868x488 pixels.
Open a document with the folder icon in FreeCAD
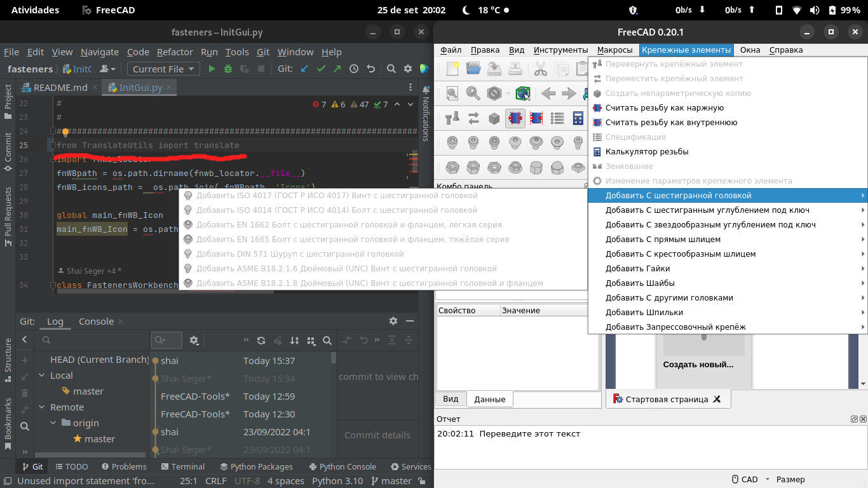[x=473, y=68]
